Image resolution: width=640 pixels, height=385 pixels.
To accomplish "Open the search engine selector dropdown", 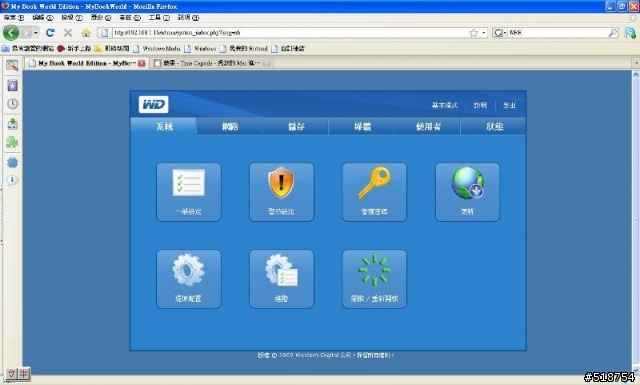I will click(x=500, y=33).
